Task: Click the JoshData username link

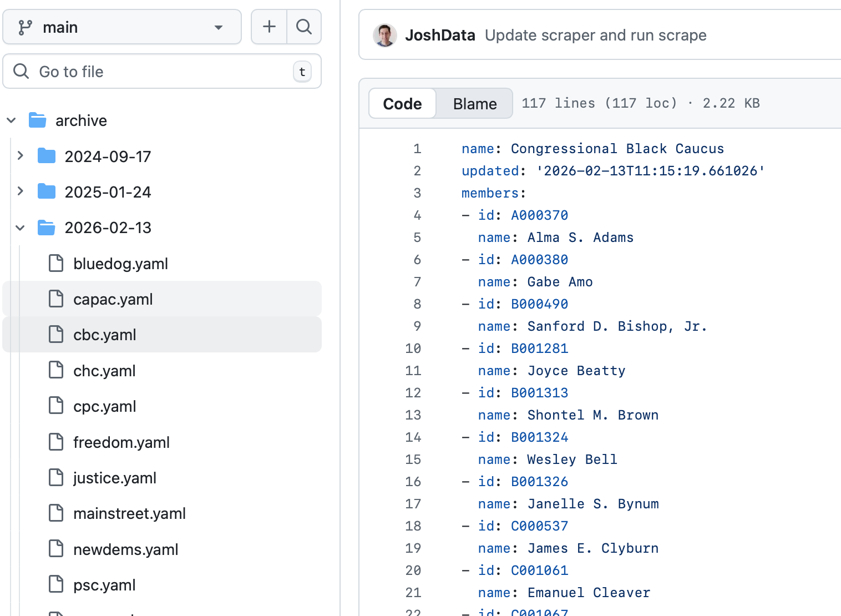Action: [440, 35]
